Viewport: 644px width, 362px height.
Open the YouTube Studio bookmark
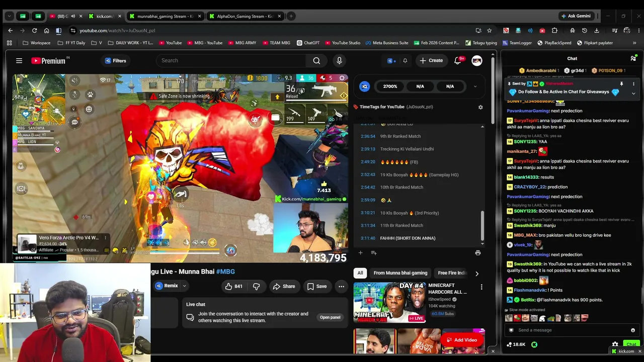tap(342, 43)
